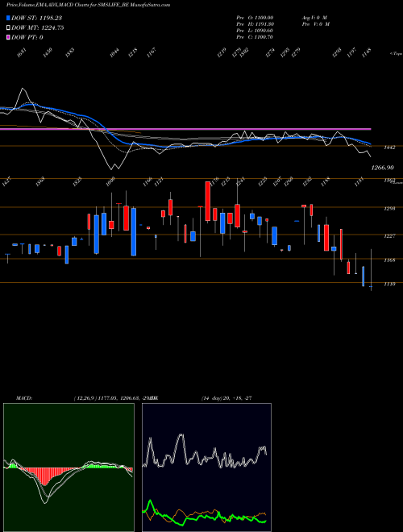Click the 1266.90 last price label

tap(383, 168)
